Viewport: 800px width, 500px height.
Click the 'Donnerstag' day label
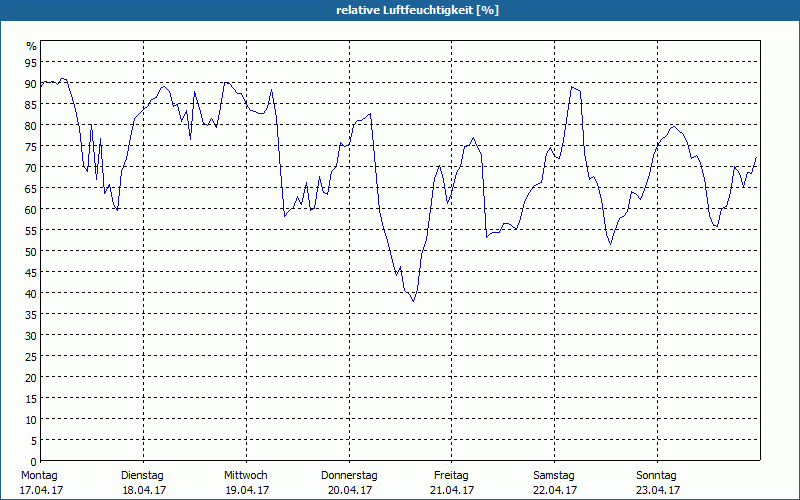coord(349,476)
